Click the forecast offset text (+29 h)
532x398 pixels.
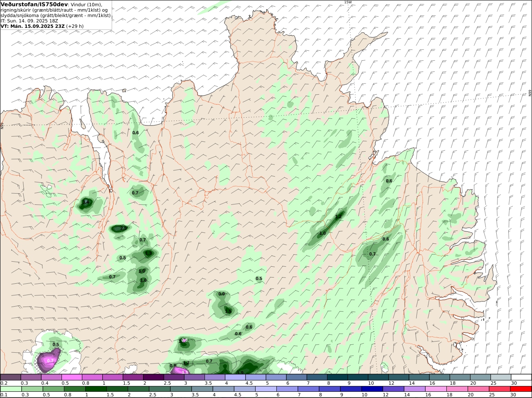[x=75, y=26]
